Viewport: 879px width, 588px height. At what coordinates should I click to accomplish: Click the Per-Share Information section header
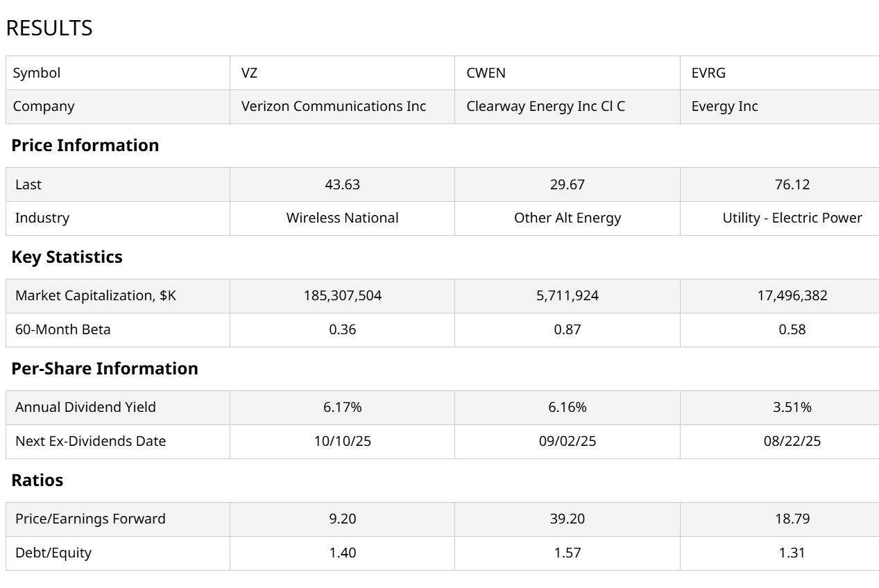coord(105,369)
